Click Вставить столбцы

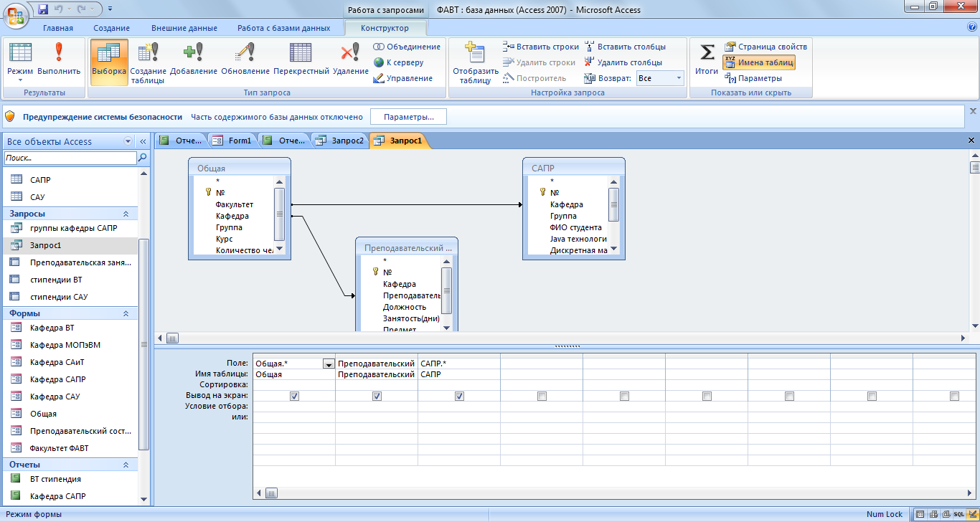tap(625, 47)
